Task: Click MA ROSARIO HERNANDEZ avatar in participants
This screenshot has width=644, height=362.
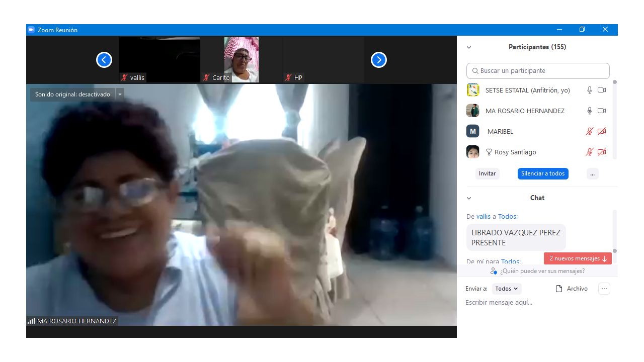Action: 473,111
